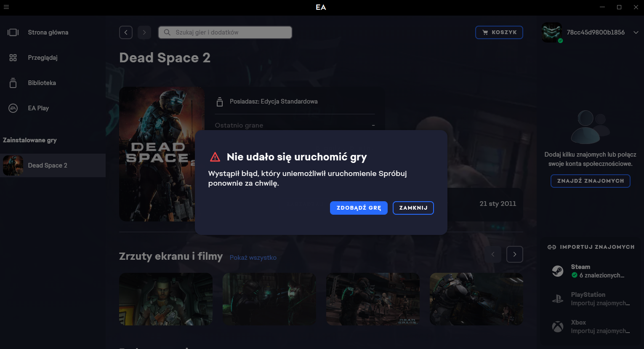This screenshot has height=349, width=644.
Task: Click the PlayStation icon
Action: pyautogui.click(x=558, y=299)
